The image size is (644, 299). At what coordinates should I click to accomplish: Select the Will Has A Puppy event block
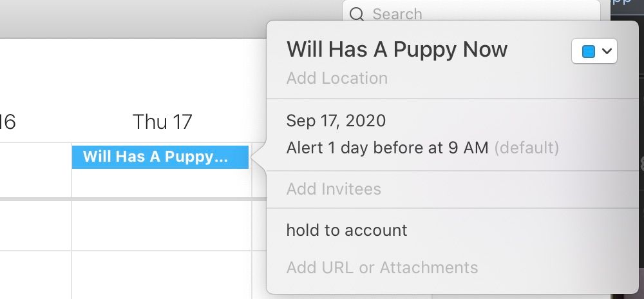coord(160,157)
